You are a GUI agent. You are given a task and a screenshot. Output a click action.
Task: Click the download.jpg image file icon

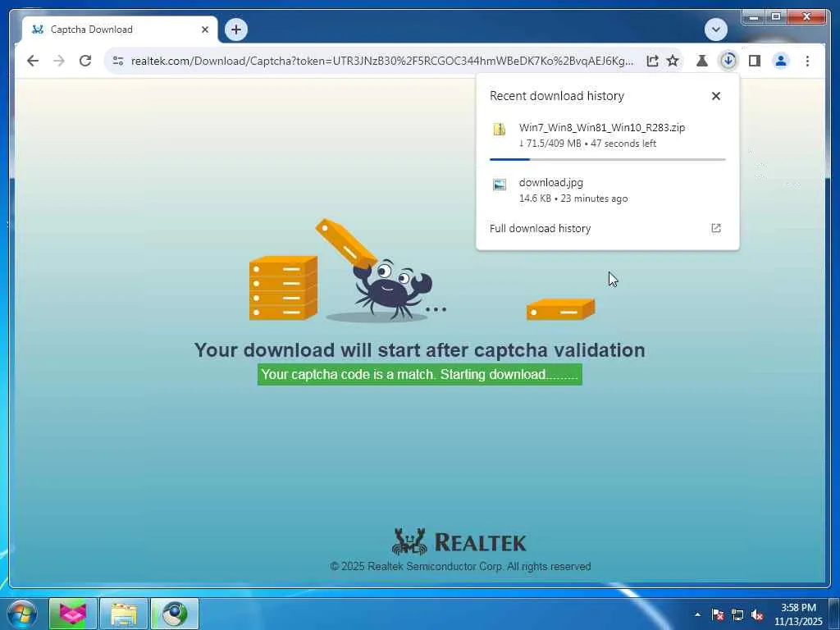tap(500, 185)
